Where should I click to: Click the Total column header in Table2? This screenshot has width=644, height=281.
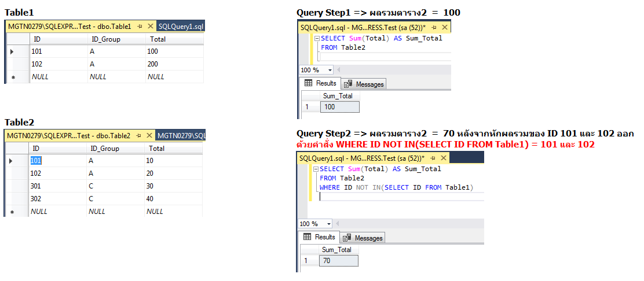[173, 149]
